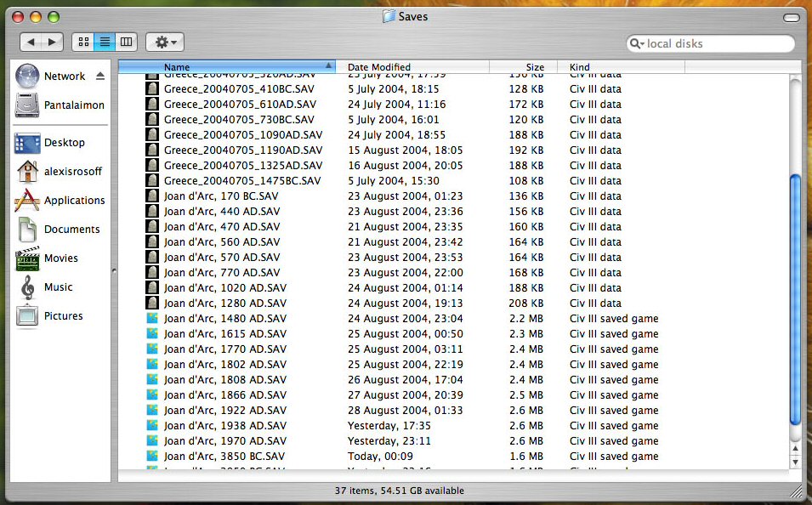The image size is (812, 505).
Task: Select file Joan d'Arc, 3850 BC.SAV
Action: (x=224, y=456)
